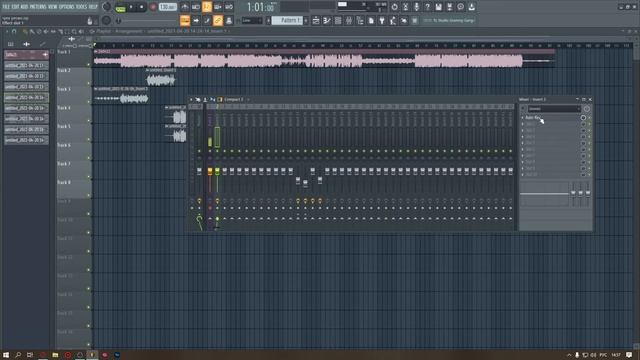Expand the Auto-Key slot menu arrow
This screenshot has height=360, width=640.
pyautogui.click(x=522, y=118)
